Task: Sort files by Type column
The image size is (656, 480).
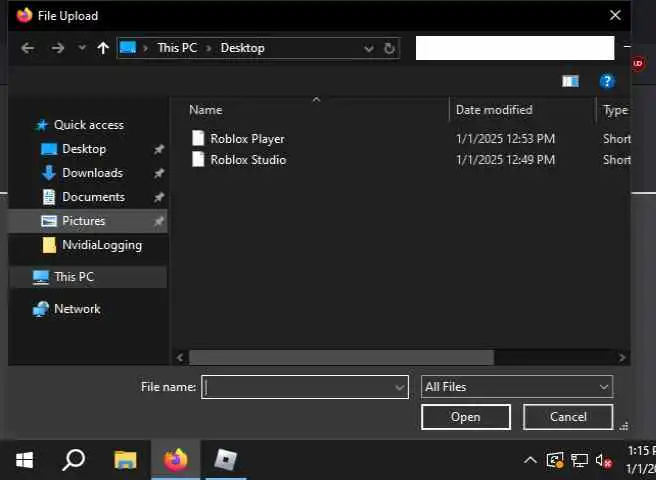Action: (x=615, y=110)
